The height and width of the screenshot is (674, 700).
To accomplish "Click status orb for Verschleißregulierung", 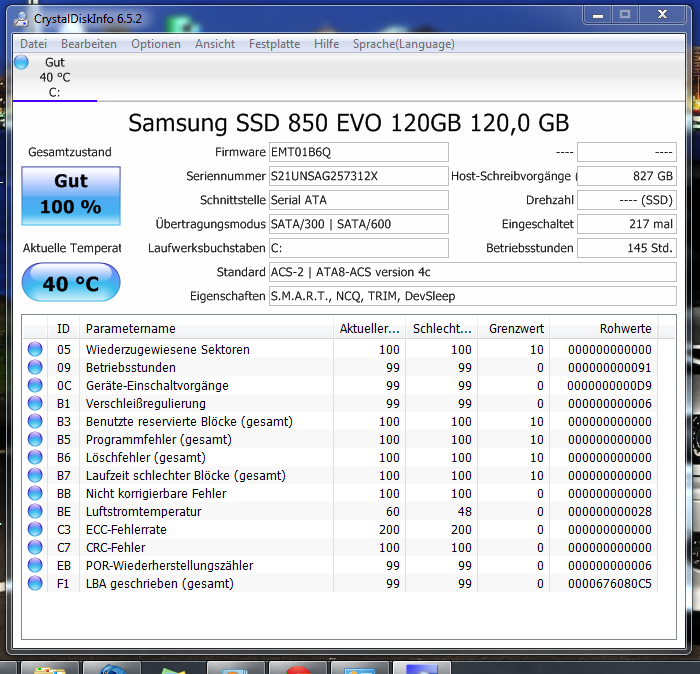I will [x=35, y=403].
